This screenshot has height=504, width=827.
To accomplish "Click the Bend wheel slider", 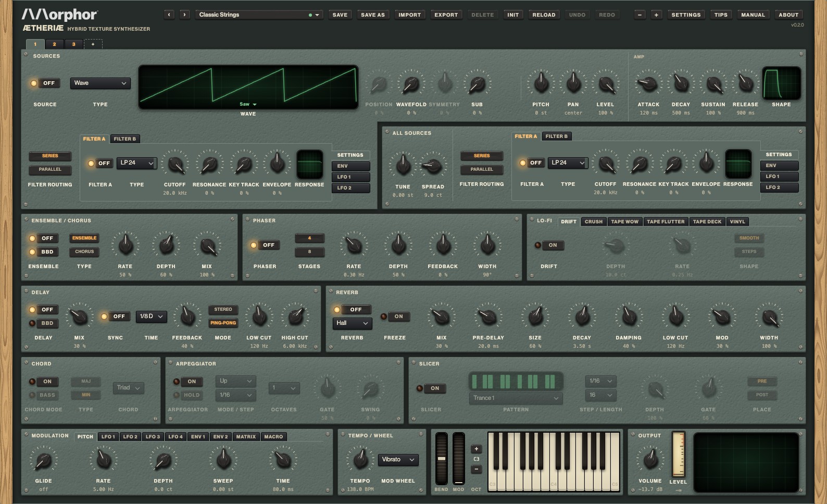I will tap(441, 458).
